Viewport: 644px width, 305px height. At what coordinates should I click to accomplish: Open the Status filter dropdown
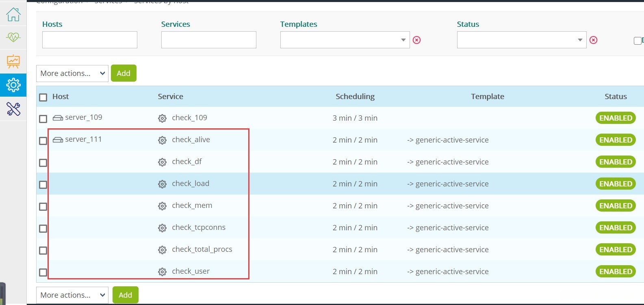click(522, 40)
